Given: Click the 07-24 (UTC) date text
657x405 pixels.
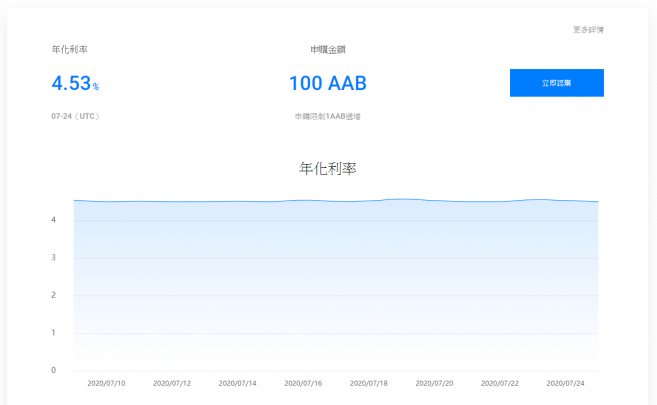Looking at the screenshot, I should tap(75, 116).
